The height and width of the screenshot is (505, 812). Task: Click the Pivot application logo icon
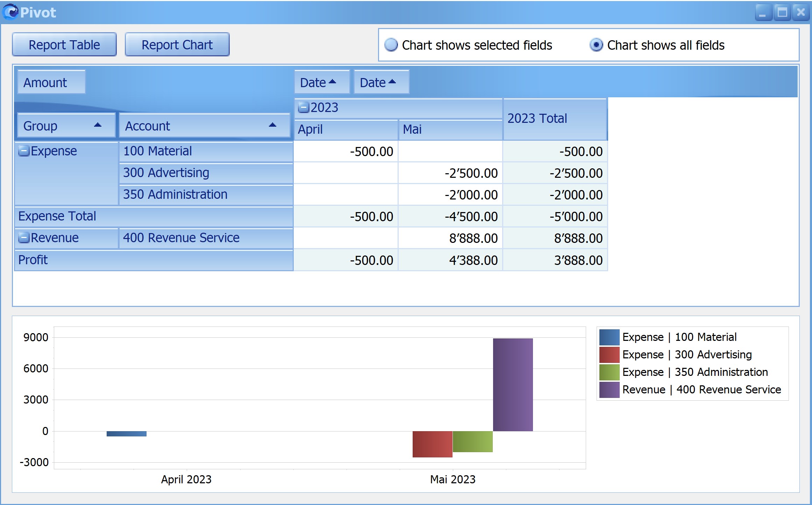(10, 12)
